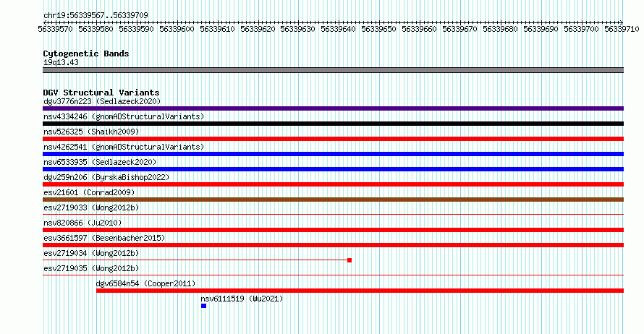Select the red nsv820866 variant bar
The height and width of the screenshot is (334, 644).
tap(333, 230)
